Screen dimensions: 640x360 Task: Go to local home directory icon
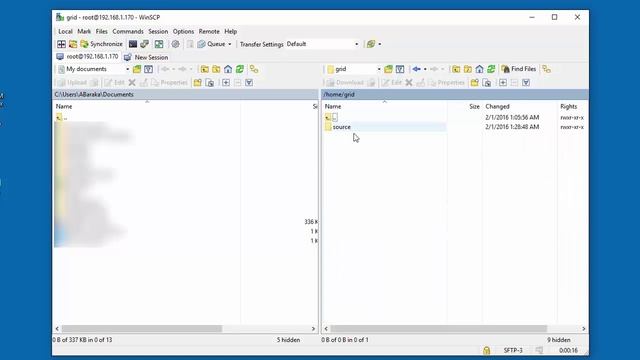[228, 69]
